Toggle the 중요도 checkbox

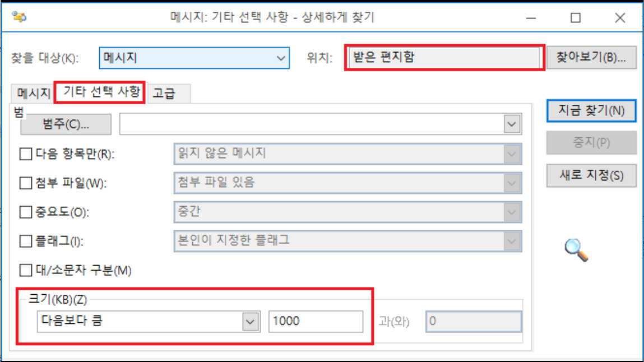[x=26, y=212]
